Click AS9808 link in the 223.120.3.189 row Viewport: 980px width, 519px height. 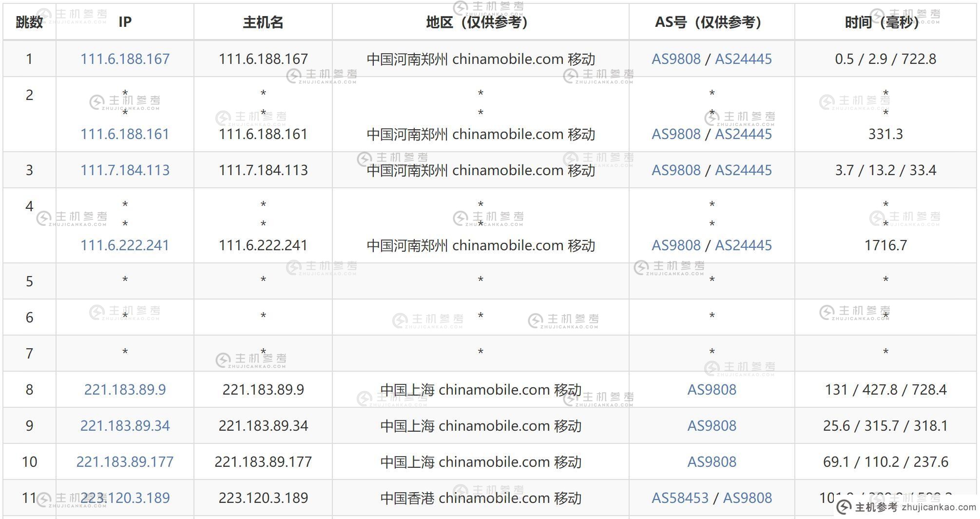[x=748, y=498]
